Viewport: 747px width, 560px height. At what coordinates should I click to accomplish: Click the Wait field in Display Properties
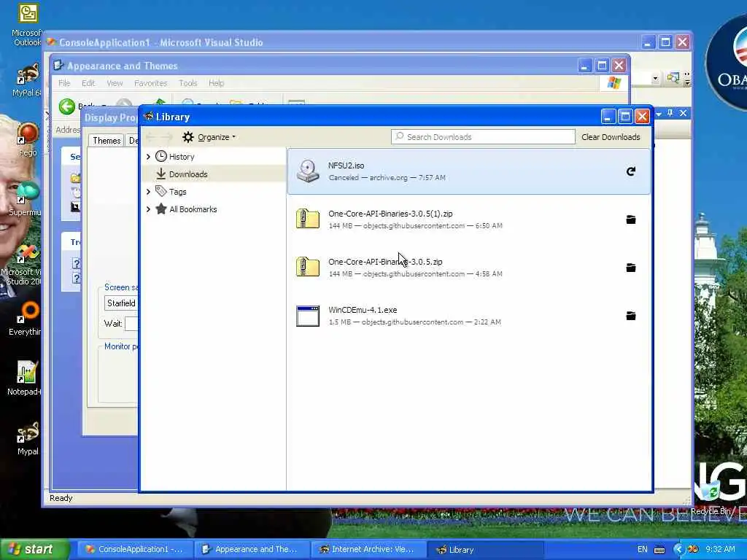[x=131, y=324]
